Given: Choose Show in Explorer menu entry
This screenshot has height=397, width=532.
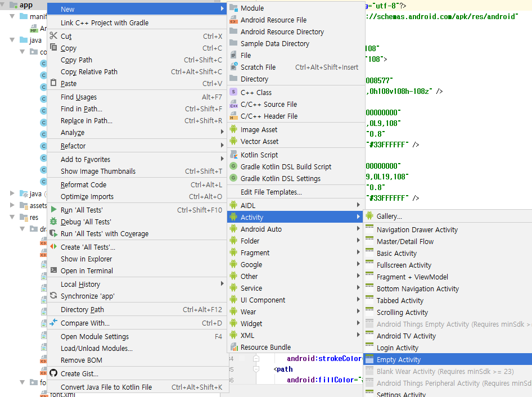Looking at the screenshot, I should pyautogui.click(x=137, y=259).
